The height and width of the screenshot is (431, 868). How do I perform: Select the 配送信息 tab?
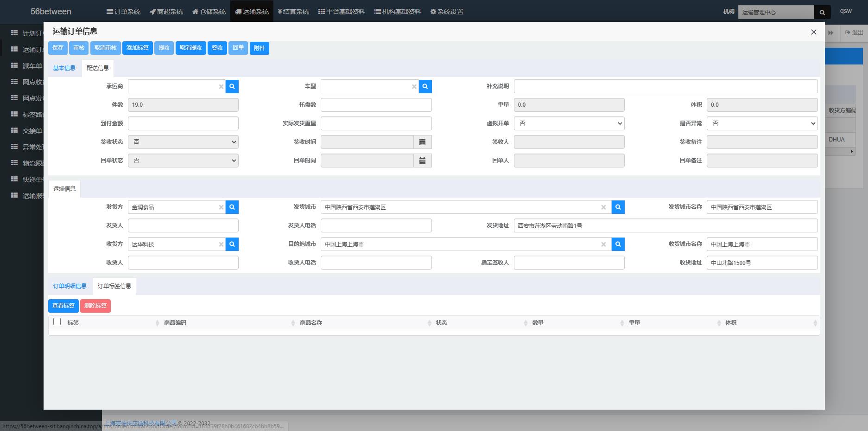pos(98,68)
